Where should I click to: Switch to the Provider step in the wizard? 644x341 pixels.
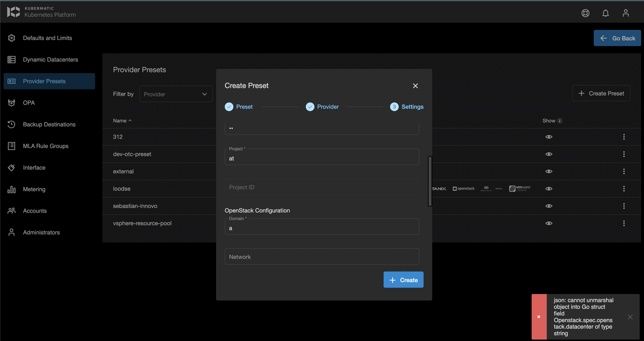pyautogui.click(x=322, y=107)
